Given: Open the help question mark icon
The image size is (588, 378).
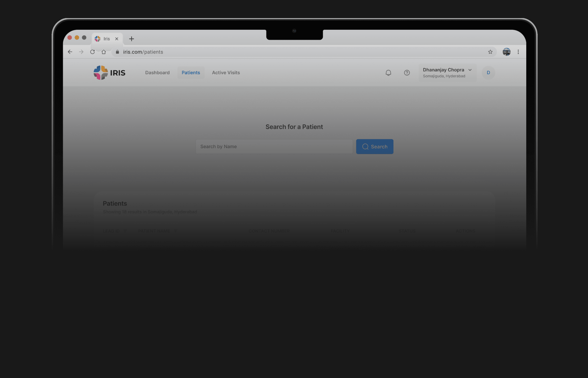Looking at the screenshot, I should [407, 73].
